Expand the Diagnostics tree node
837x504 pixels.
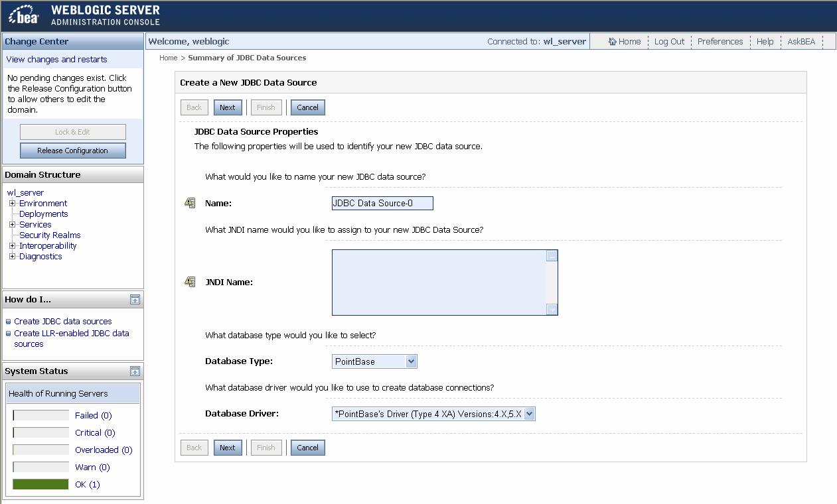[x=12, y=256]
